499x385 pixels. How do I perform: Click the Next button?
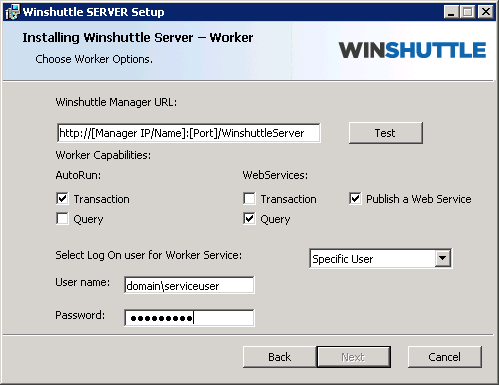(353, 357)
